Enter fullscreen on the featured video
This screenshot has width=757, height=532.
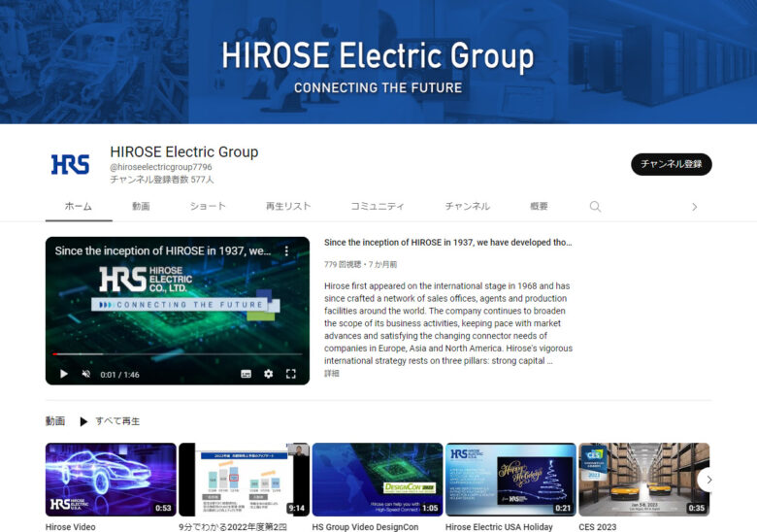[x=290, y=374]
